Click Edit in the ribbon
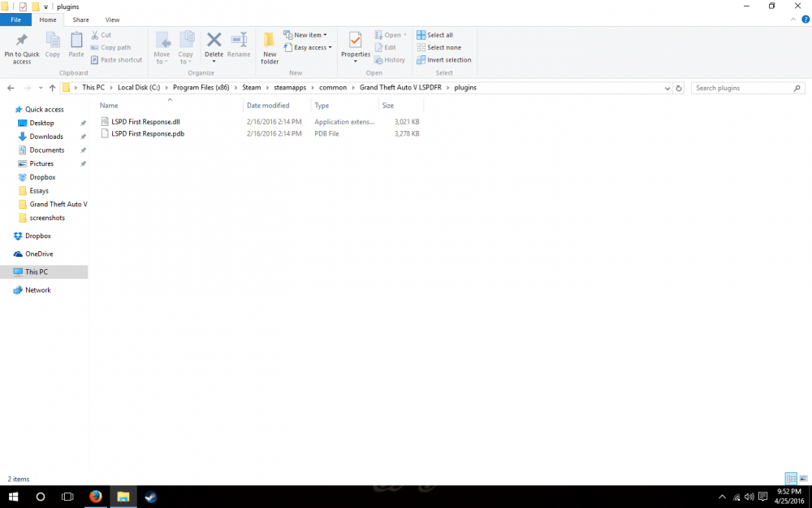Viewport: 812px width, 508px height. [x=385, y=47]
